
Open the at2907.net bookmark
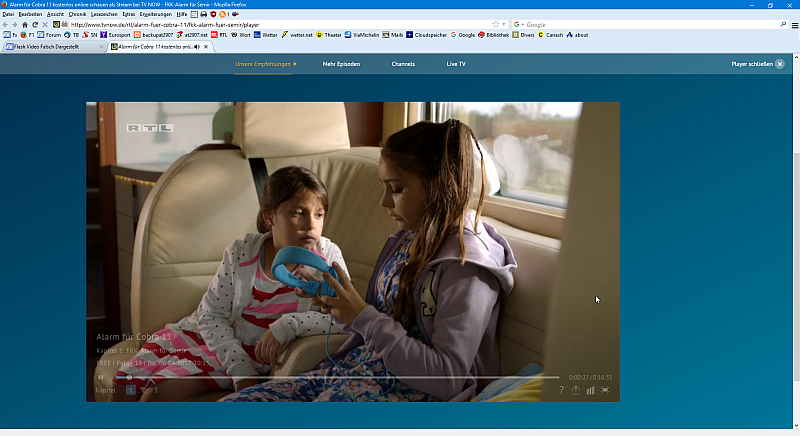click(192, 35)
